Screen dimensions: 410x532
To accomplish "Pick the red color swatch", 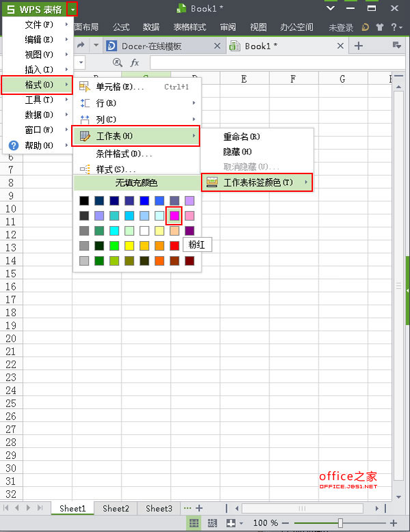I will pyautogui.click(x=174, y=246).
